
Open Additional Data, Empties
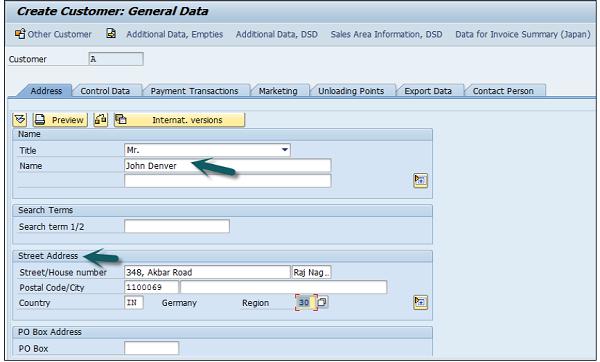pos(174,34)
